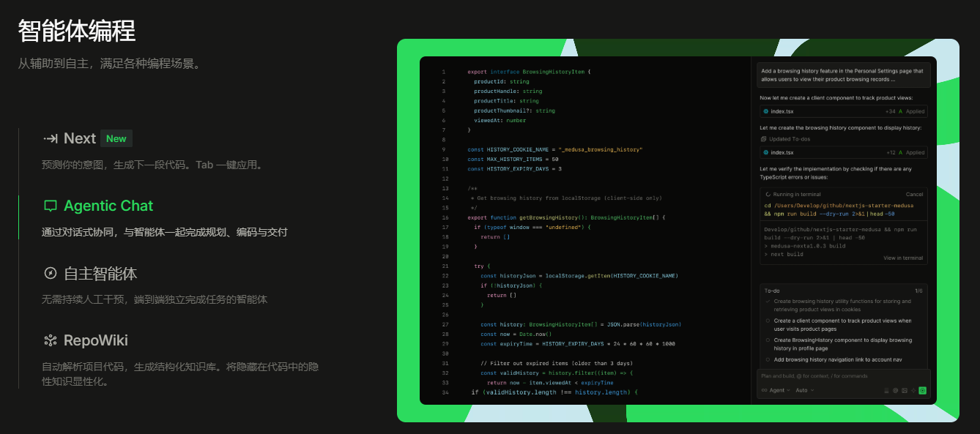980x434 pixels.
Task: Click the image attachment icon in chat input
Action: point(904,391)
